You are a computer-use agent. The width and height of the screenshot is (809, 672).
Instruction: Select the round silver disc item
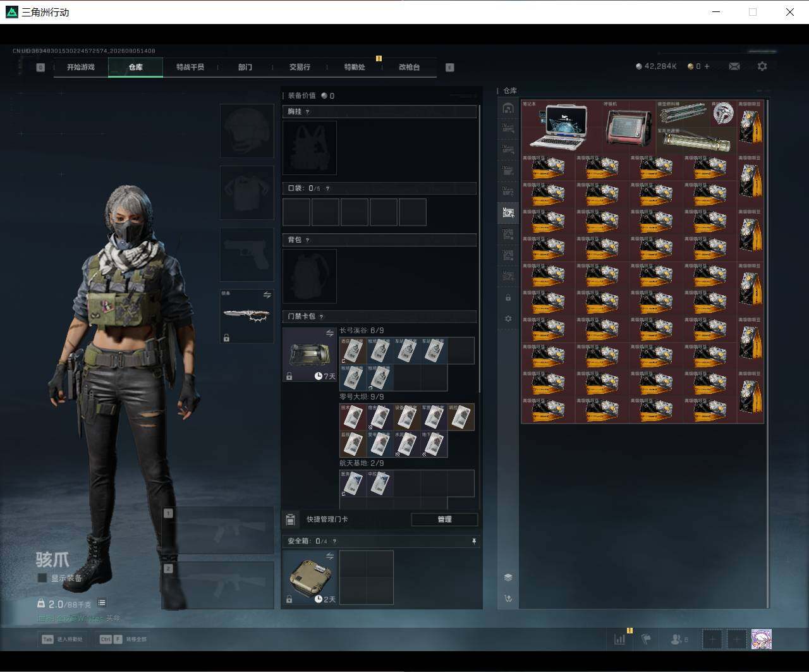point(723,113)
